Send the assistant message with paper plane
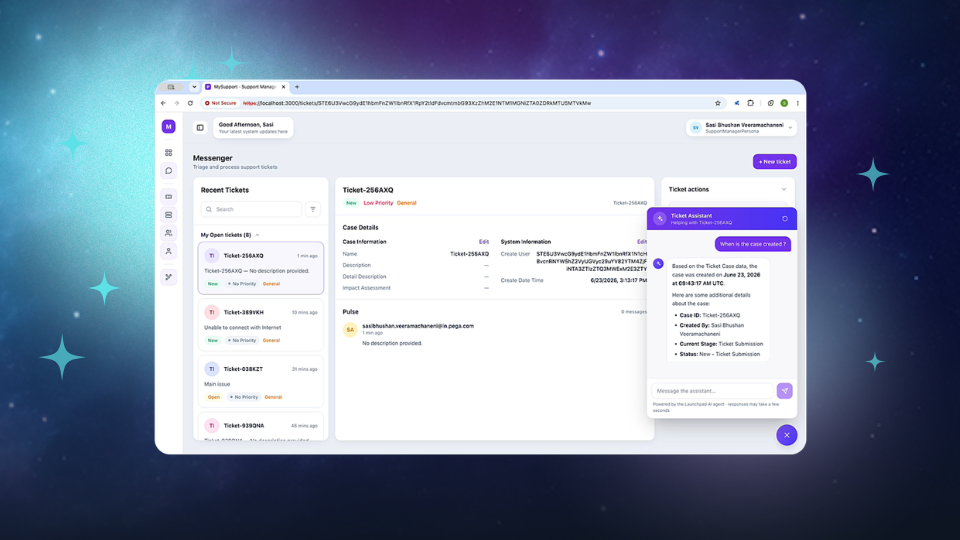Image resolution: width=960 pixels, height=540 pixels. coord(784,391)
